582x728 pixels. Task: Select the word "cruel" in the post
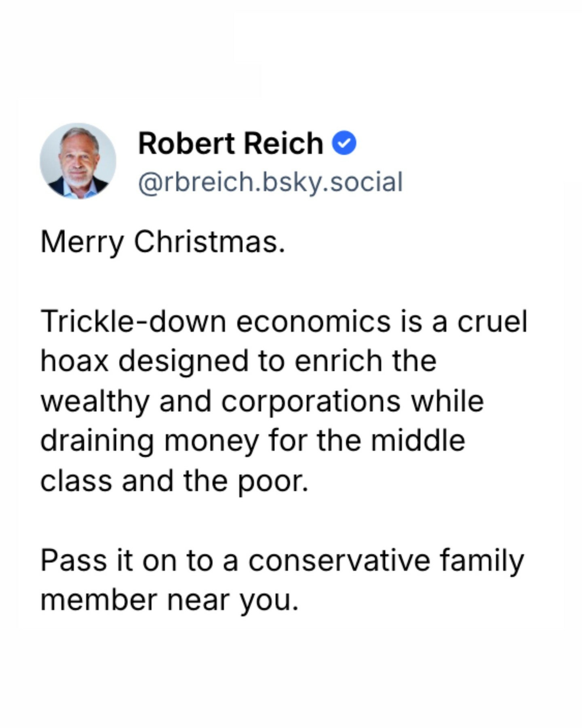(x=492, y=322)
